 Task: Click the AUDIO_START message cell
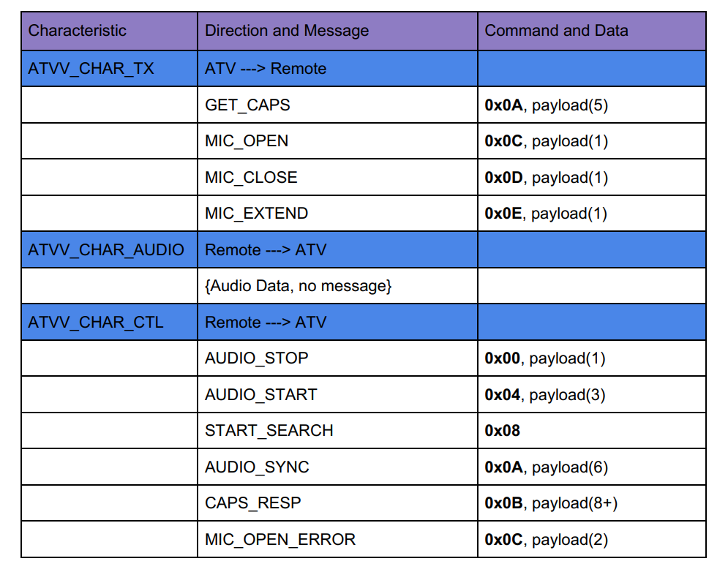coord(337,395)
